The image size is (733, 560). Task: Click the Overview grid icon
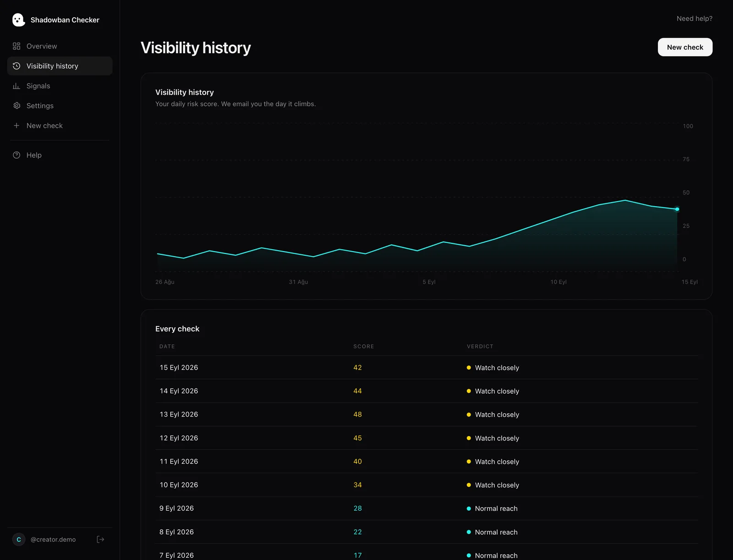(16, 46)
